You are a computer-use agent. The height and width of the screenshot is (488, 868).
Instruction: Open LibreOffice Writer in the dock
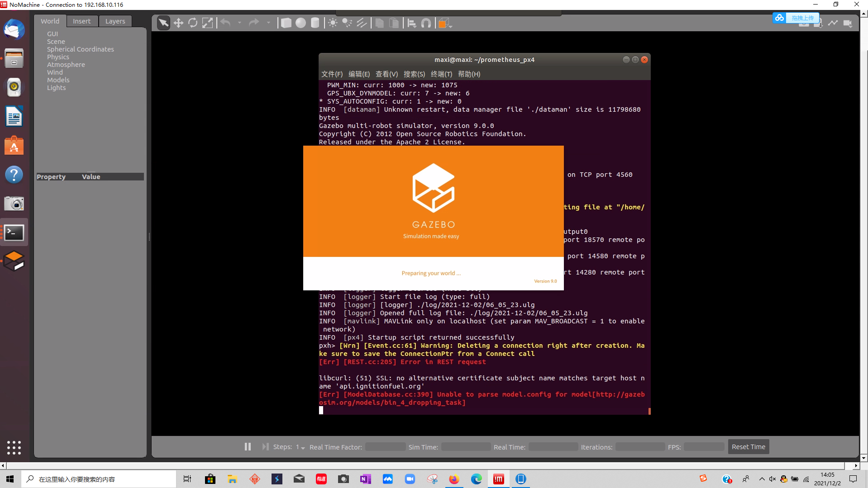pyautogui.click(x=14, y=117)
